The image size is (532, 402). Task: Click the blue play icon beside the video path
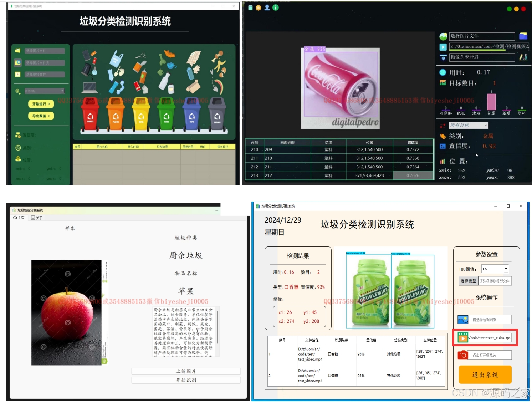(443, 47)
